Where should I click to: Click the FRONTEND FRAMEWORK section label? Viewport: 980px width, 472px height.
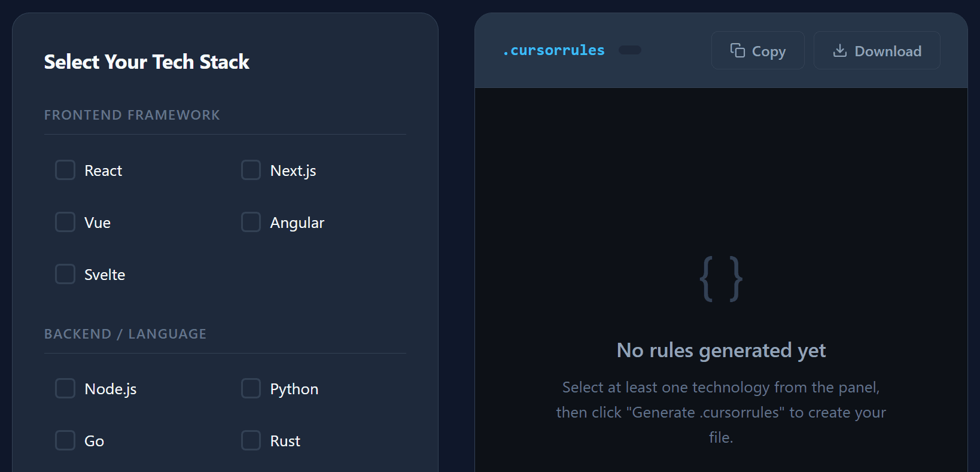[x=132, y=115]
